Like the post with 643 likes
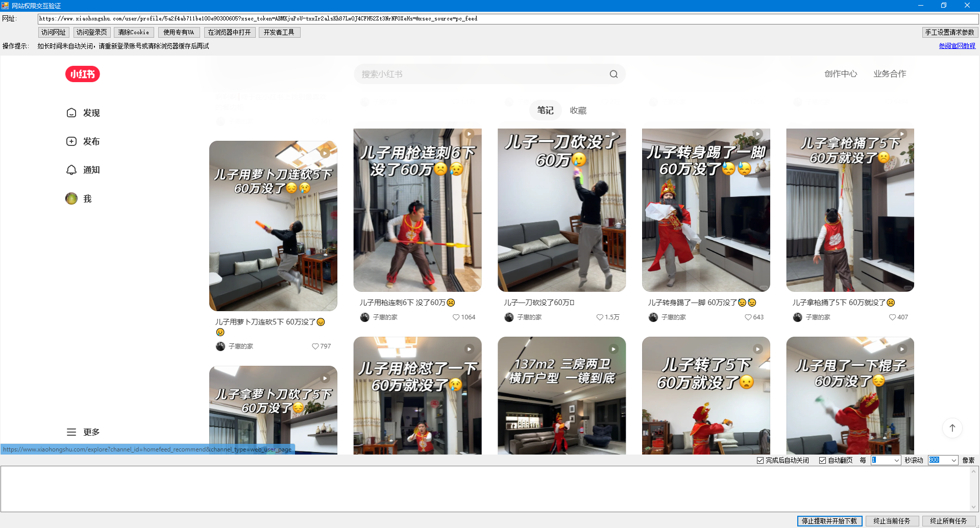 point(748,317)
